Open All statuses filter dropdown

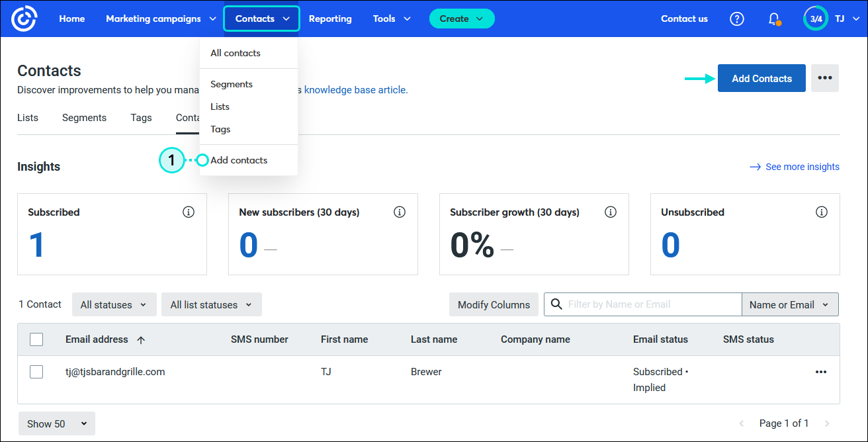point(114,304)
